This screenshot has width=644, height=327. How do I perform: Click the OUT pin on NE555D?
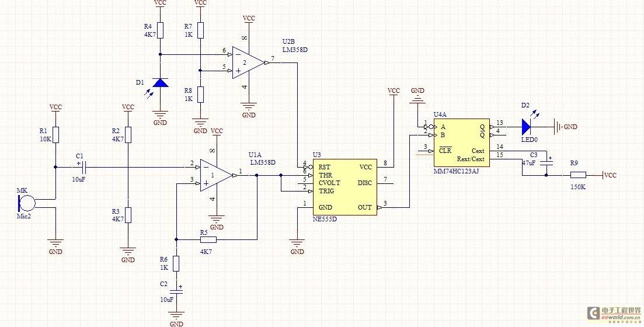[x=364, y=207]
